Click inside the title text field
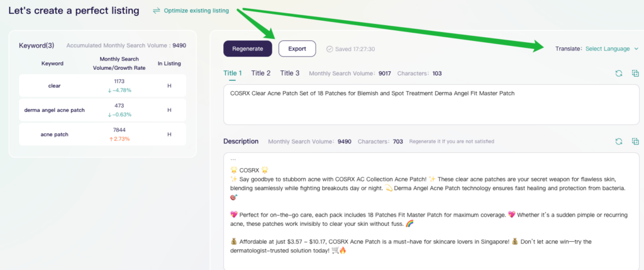 pos(431,104)
